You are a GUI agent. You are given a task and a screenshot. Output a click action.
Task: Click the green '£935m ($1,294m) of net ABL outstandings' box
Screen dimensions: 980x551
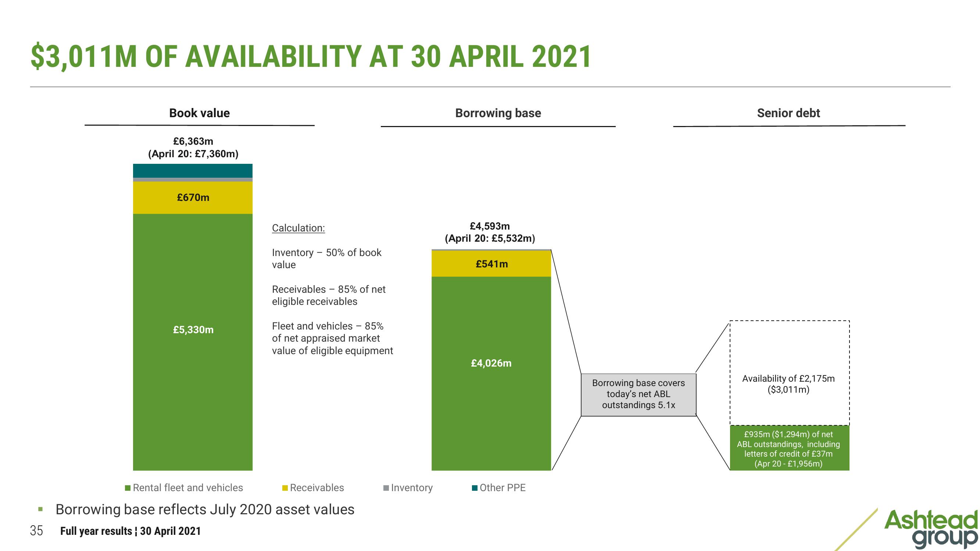789,448
